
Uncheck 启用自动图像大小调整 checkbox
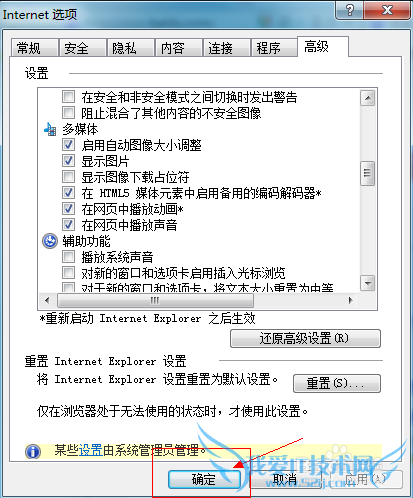coord(68,145)
